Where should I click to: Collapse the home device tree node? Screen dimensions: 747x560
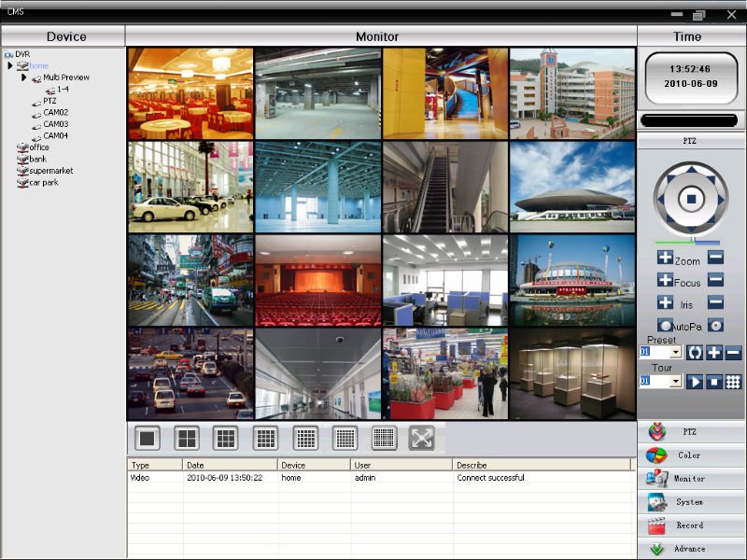click(x=10, y=65)
